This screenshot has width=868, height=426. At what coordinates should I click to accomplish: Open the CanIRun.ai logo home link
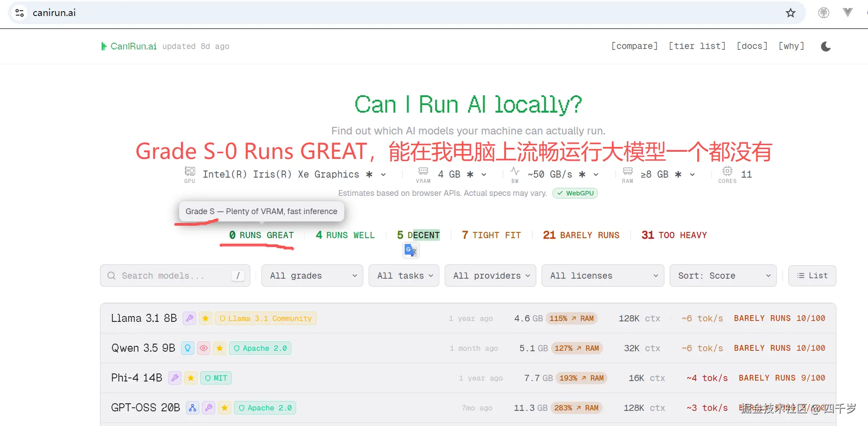129,46
